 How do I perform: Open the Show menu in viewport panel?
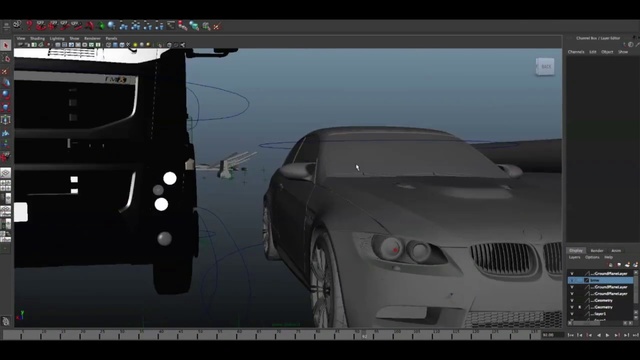coord(74,38)
